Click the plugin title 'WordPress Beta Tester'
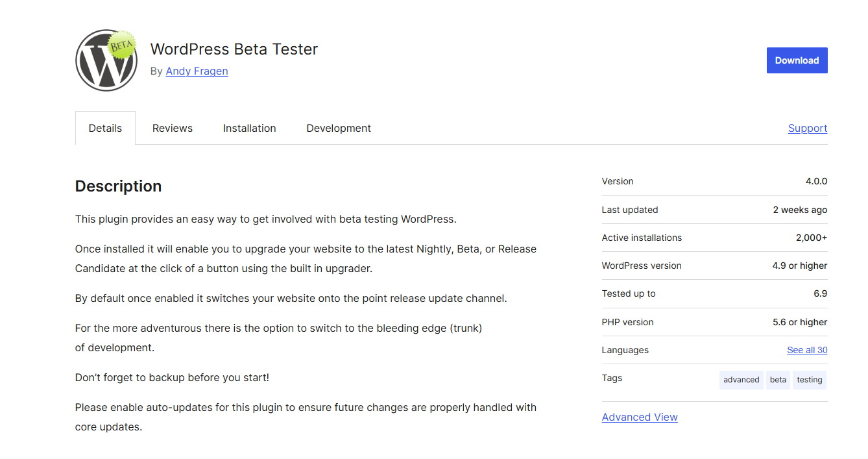Image resolution: width=868 pixels, height=459 pixels. [234, 49]
